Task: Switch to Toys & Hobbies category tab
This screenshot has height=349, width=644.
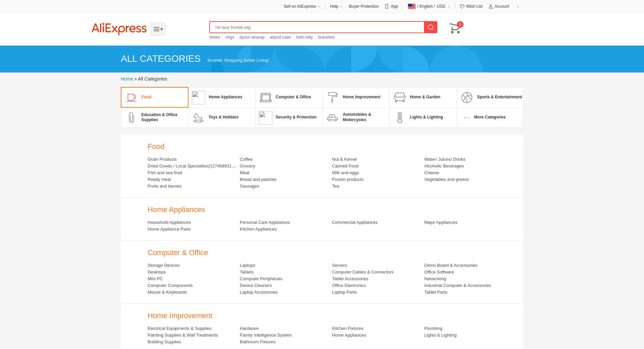Action: pos(222,117)
